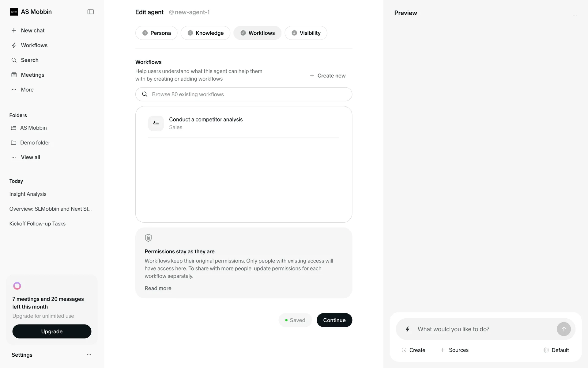This screenshot has width=588, height=368.
Task: Open Workflows from the sidebar lightning icon
Action: pyautogui.click(x=14, y=45)
